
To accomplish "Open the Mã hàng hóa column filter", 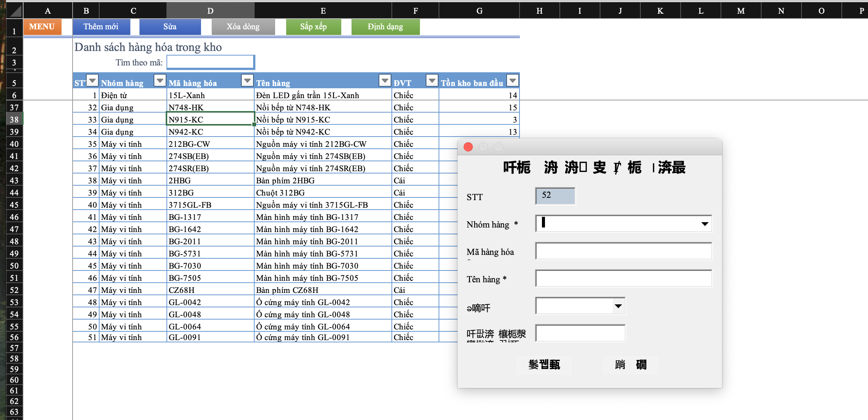I will pyautogui.click(x=247, y=81).
